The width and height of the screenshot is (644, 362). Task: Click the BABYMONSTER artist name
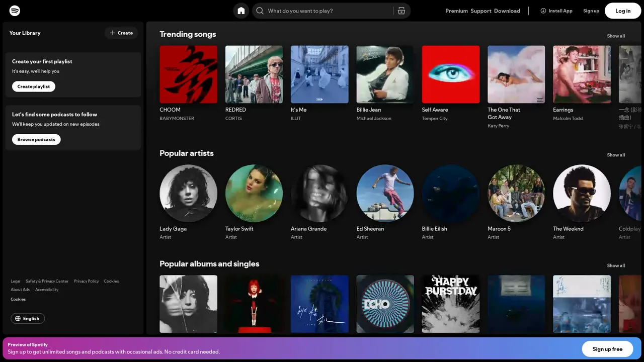tap(177, 118)
